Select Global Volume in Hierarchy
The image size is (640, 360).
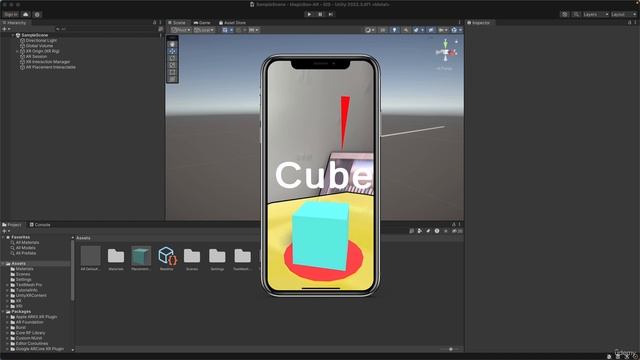click(39, 46)
